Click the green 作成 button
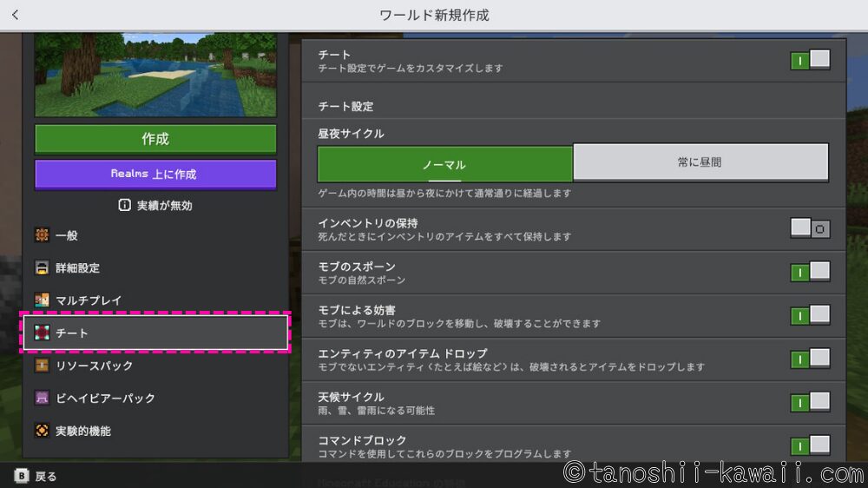 [155, 138]
